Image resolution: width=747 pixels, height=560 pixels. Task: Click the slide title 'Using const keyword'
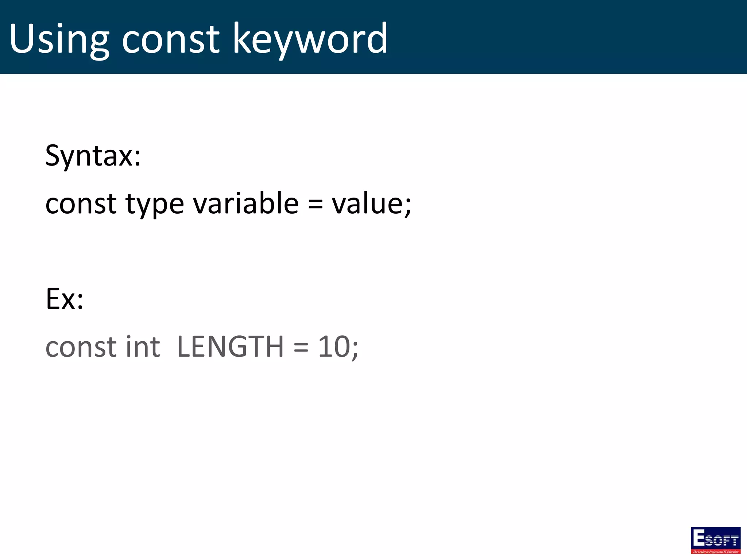[198, 38]
